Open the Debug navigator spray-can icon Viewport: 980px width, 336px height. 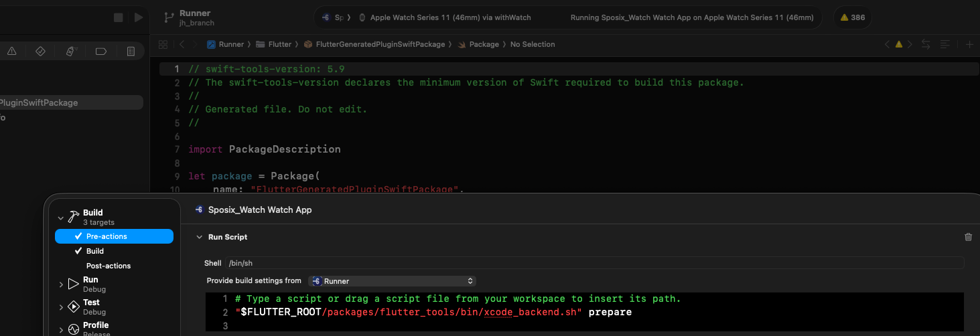pos(71,52)
